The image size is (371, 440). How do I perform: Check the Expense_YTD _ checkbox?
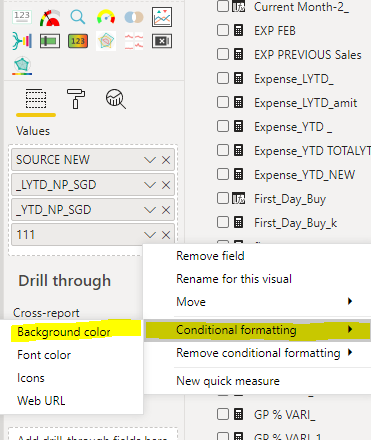(223, 126)
